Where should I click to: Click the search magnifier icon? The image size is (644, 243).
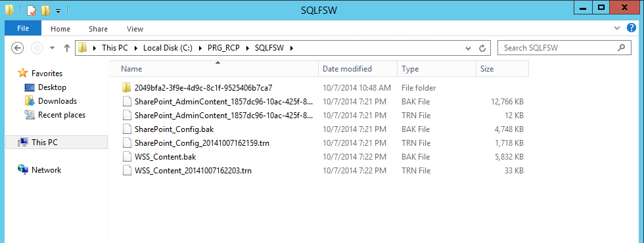point(621,47)
